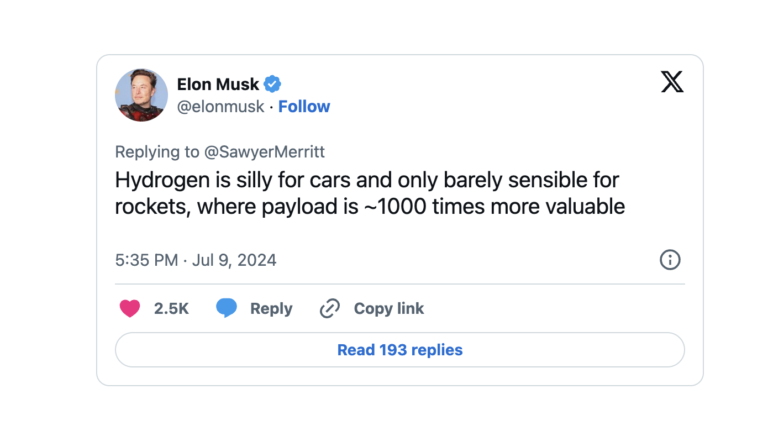Follow Elon Musk via Follow link
The height and width of the screenshot is (431, 768).
[304, 106]
